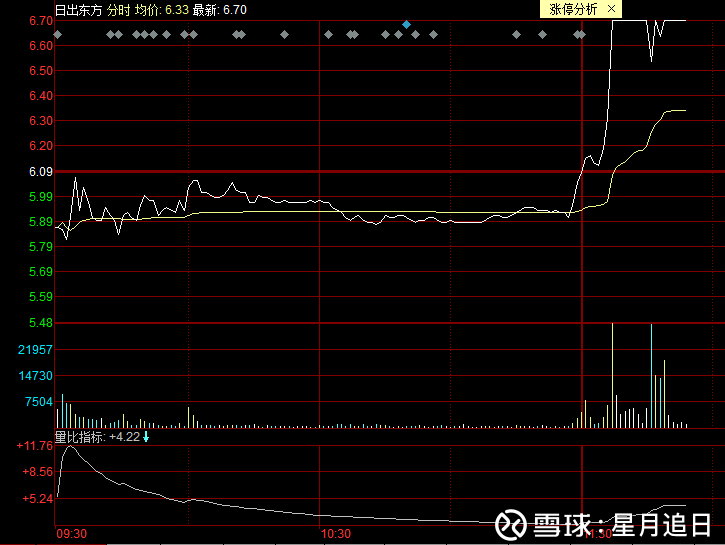Click the 14730 volume axis label
The width and height of the screenshot is (725, 545).
[36, 375]
